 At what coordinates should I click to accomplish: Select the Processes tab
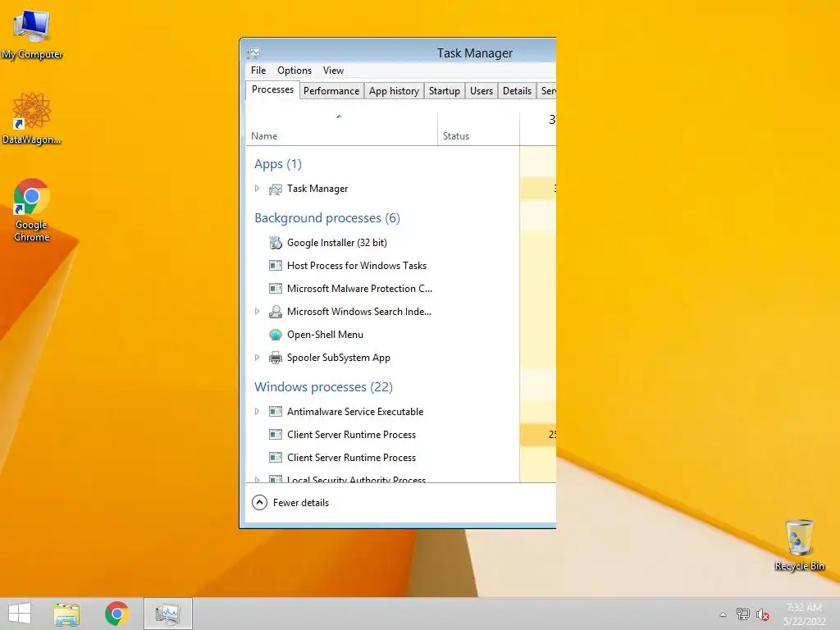(x=272, y=89)
